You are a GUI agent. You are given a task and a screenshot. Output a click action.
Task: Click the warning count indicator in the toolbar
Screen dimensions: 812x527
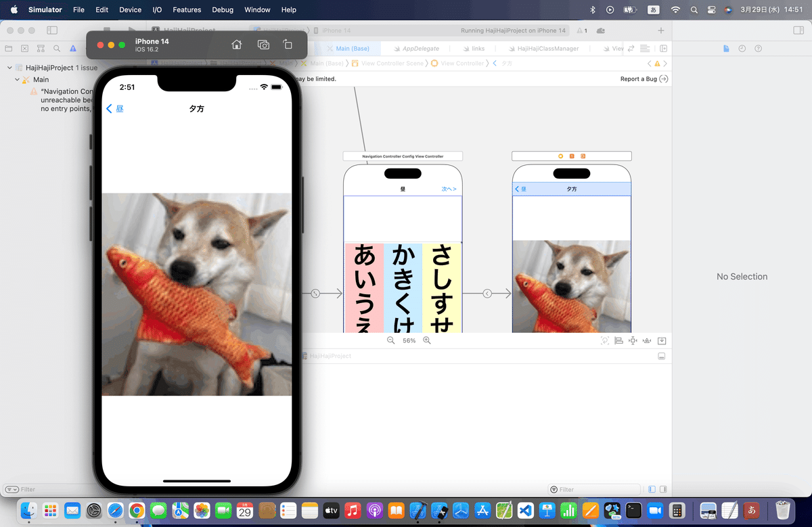coord(582,30)
